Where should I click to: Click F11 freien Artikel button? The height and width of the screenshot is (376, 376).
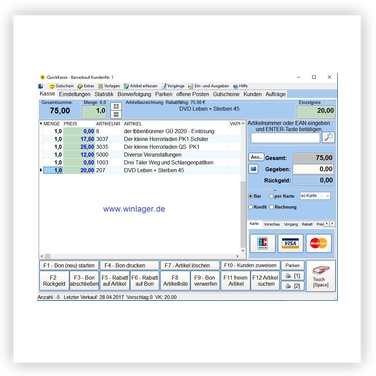[x=235, y=281]
